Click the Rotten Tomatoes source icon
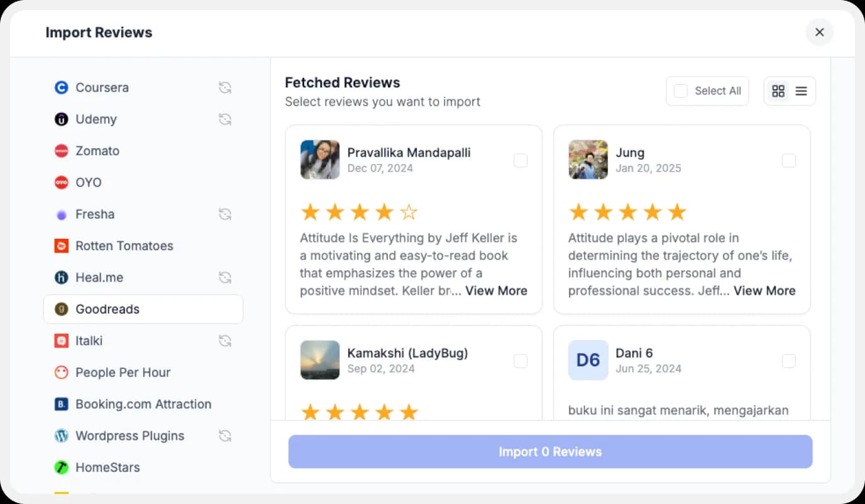Screen dimensions: 865x504 (x=61, y=246)
